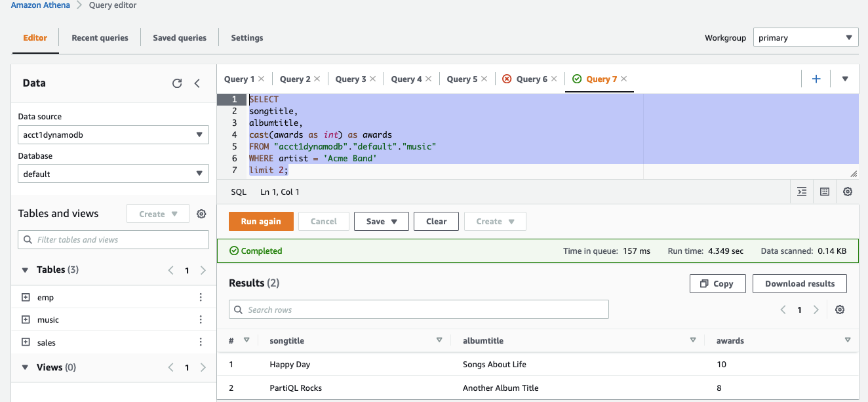Open editor preferences gear icon
868x402 pixels.
coord(848,191)
